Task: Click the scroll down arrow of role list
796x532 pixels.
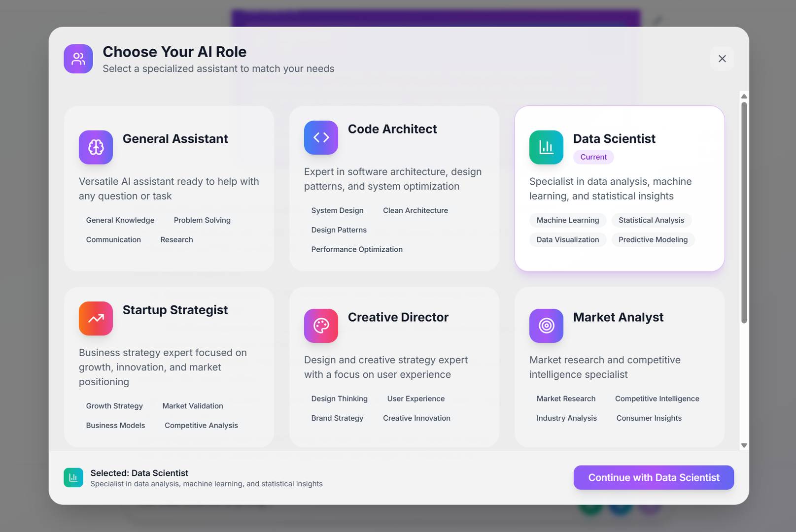Action: coord(744,445)
